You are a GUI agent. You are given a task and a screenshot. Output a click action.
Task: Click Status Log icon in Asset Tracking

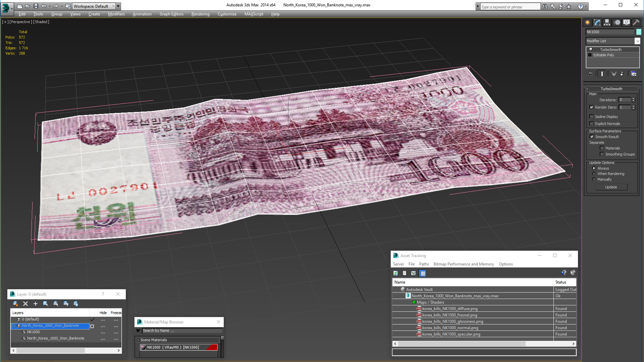pyautogui.click(x=405, y=273)
